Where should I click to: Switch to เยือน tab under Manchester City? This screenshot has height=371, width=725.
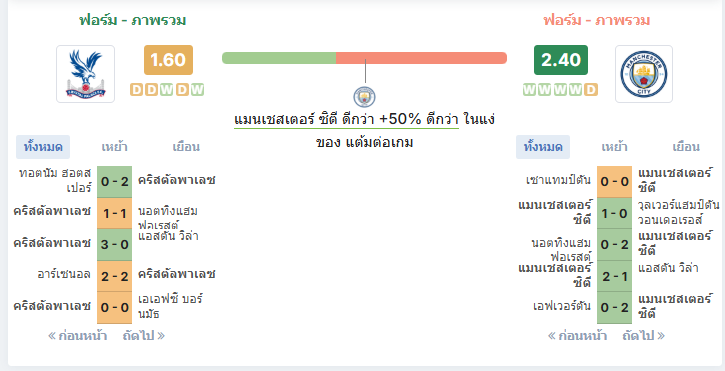coord(686,147)
